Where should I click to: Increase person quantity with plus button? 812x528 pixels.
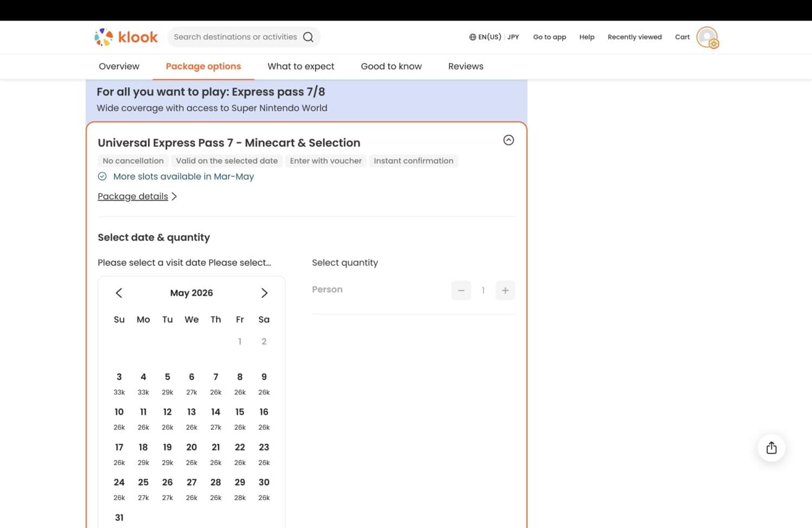[505, 291]
